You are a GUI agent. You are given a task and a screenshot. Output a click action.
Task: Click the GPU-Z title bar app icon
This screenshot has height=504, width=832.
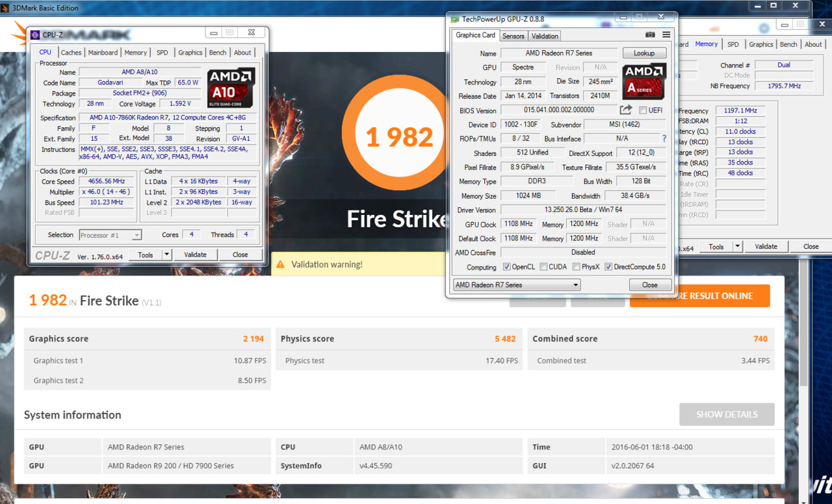pos(456,18)
